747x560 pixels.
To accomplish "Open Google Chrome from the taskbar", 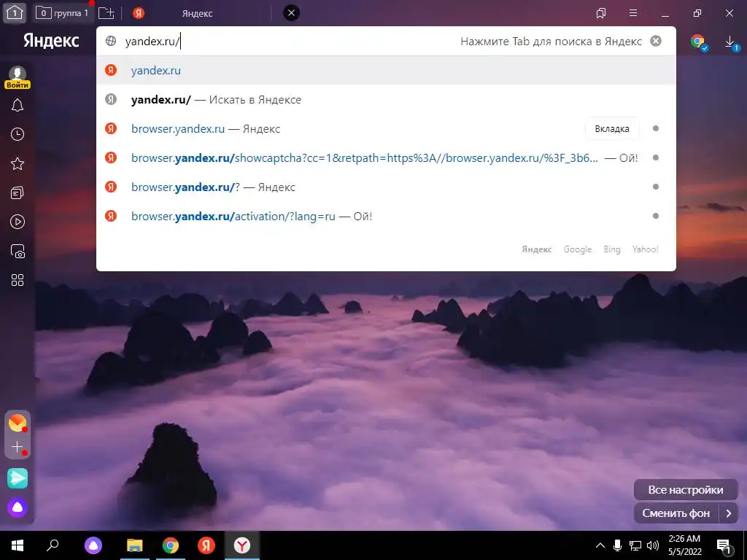I will (171, 545).
